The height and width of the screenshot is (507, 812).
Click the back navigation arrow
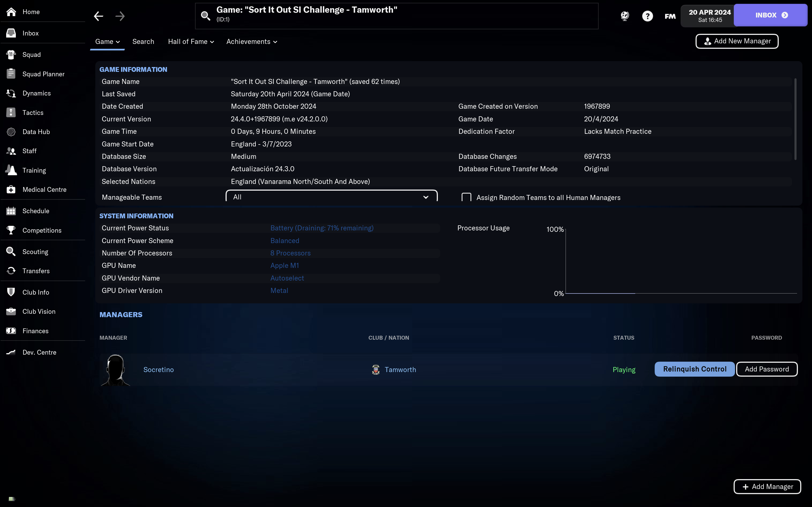click(98, 16)
